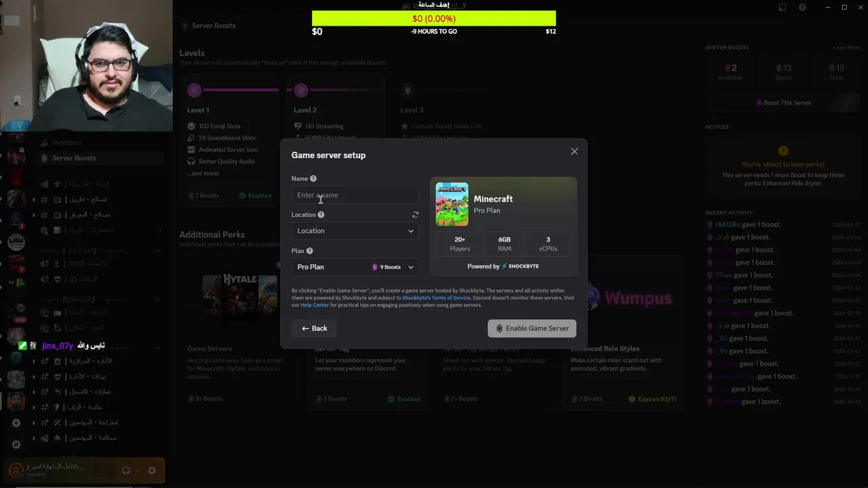Image resolution: width=868 pixels, height=488 pixels.
Task: Open the Location dropdown
Action: pyautogui.click(x=355, y=231)
